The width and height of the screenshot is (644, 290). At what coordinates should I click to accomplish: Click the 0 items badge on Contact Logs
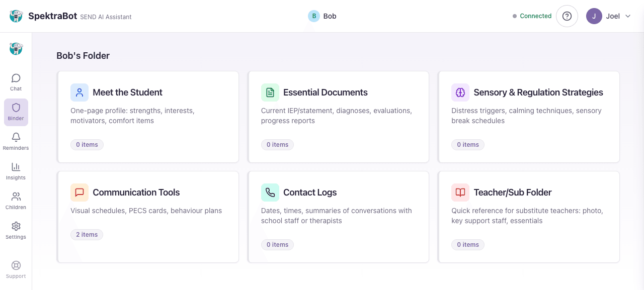pos(277,244)
